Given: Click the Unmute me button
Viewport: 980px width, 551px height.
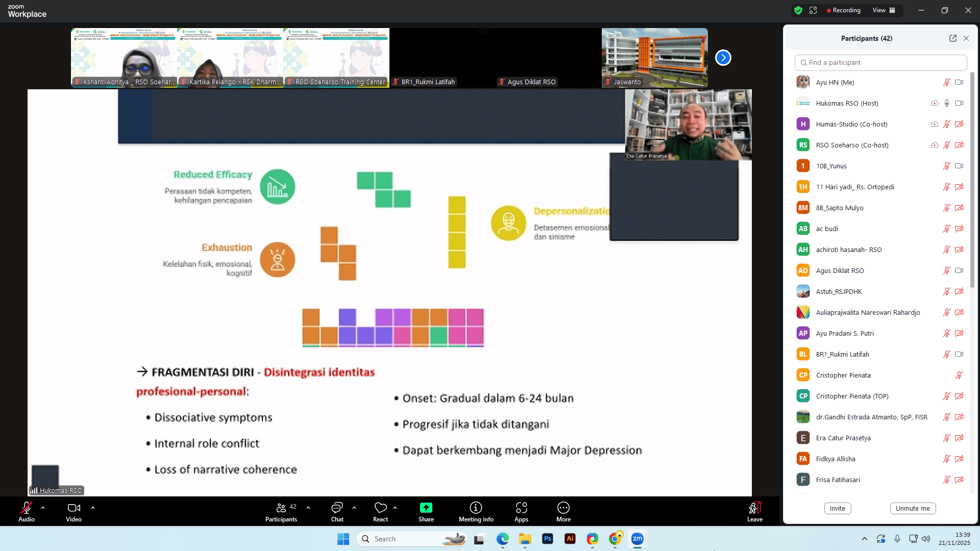Looking at the screenshot, I should [x=913, y=508].
